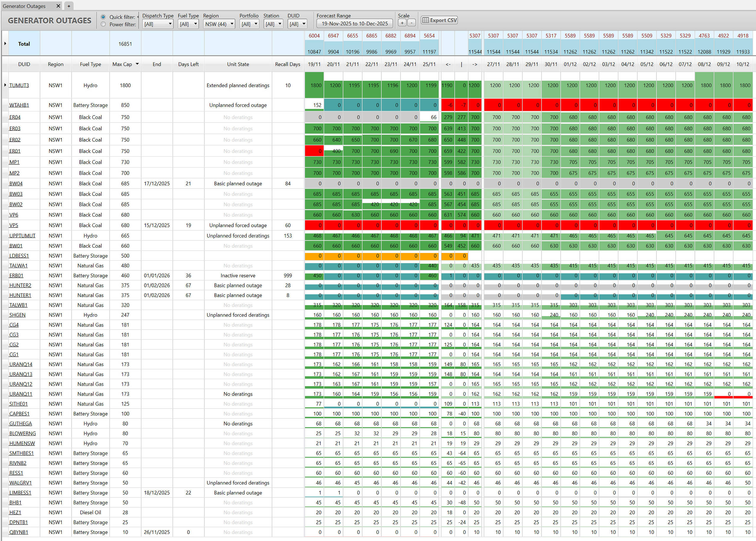
Task: Click the left arrow column header
Action: 448,64
